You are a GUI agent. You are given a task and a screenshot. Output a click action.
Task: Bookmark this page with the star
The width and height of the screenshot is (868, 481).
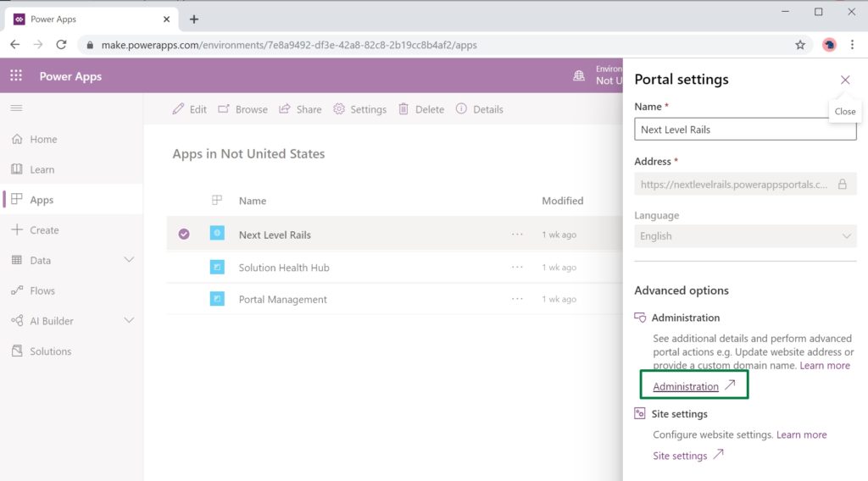click(x=800, y=45)
